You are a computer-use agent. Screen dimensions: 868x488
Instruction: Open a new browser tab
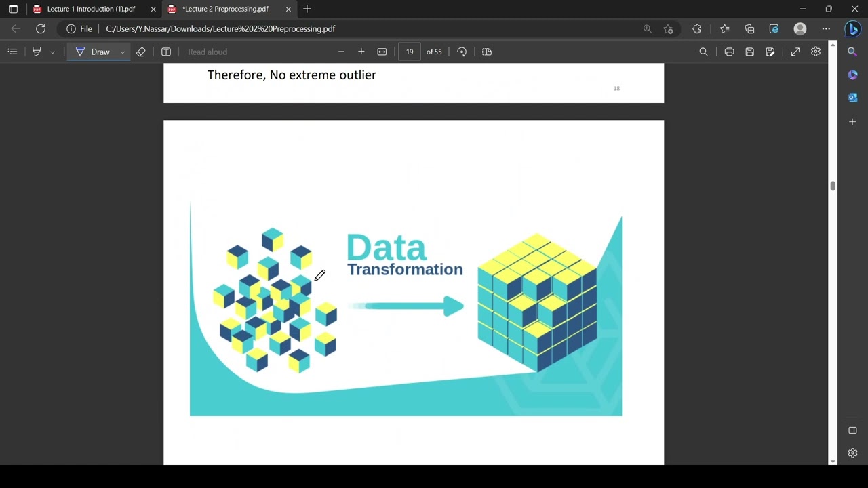tap(307, 9)
